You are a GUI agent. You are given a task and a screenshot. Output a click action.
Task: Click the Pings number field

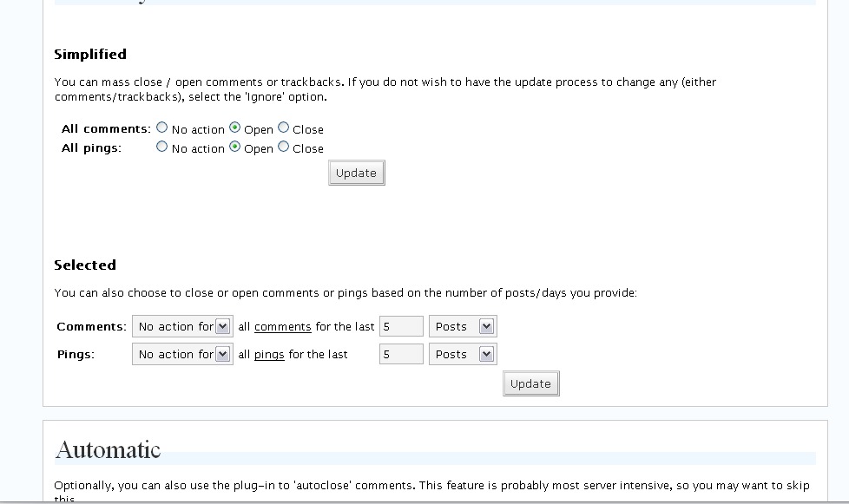401,354
